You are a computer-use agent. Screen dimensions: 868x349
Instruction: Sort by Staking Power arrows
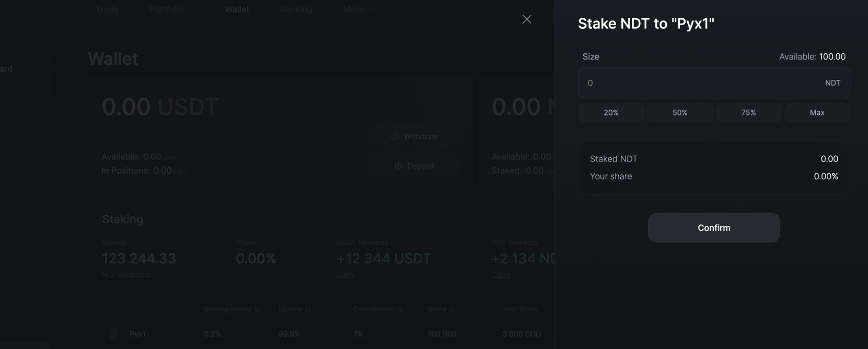click(x=258, y=309)
